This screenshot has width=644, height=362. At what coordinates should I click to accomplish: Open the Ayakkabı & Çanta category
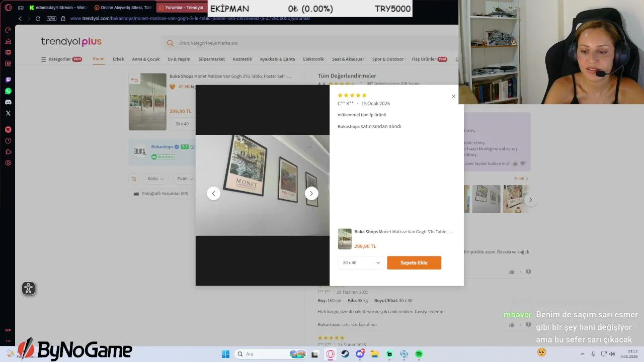pos(278,59)
